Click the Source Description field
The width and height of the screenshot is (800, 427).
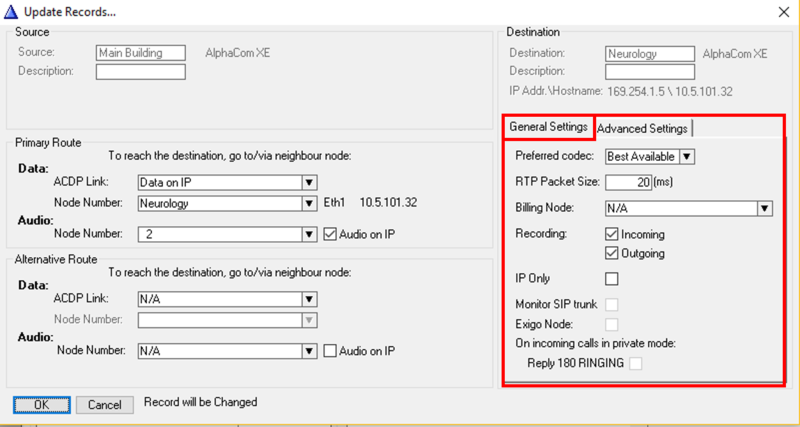(141, 71)
